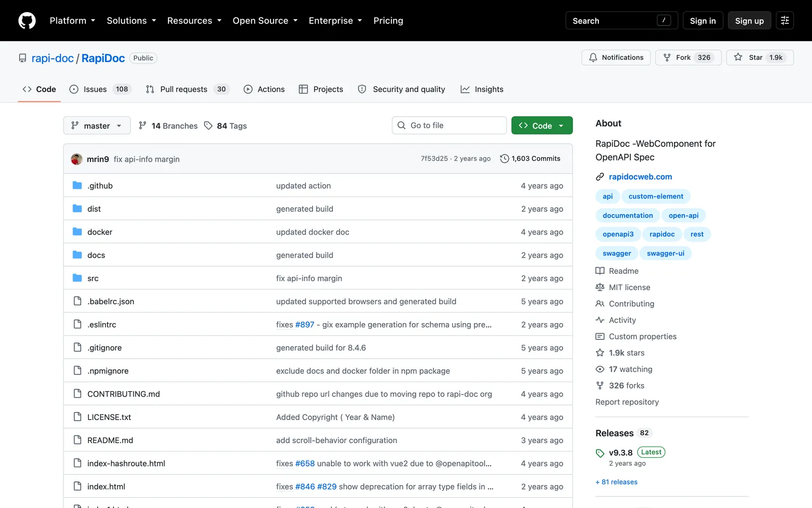Open the Insights tab
This screenshot has width=812, height=508.
[x=482, y=89]
